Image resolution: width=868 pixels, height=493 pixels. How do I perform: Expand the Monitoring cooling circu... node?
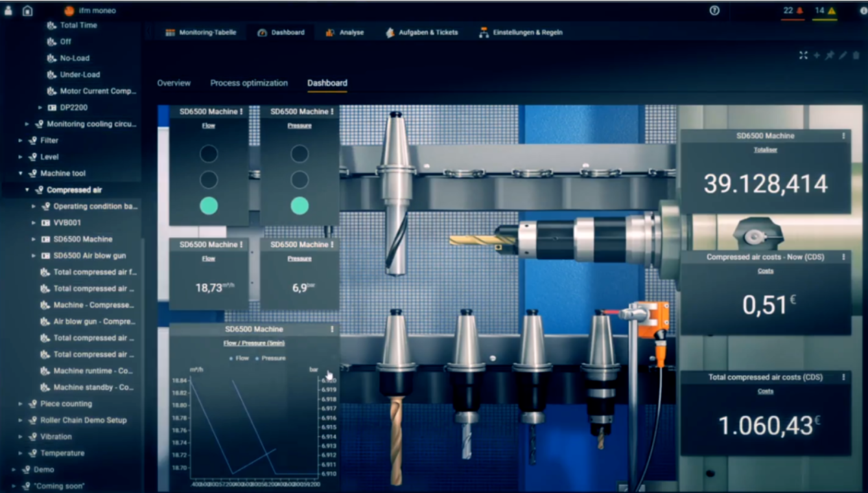(x=27, y=124)
